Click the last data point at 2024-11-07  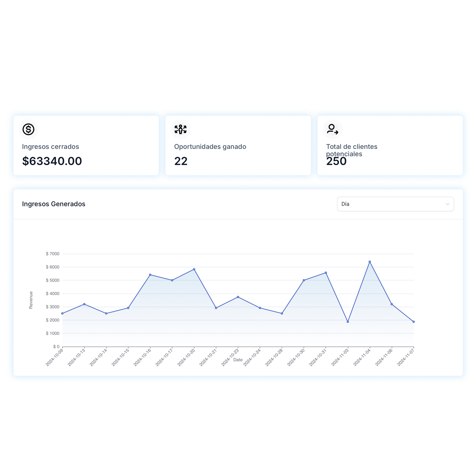coord(413,322)
